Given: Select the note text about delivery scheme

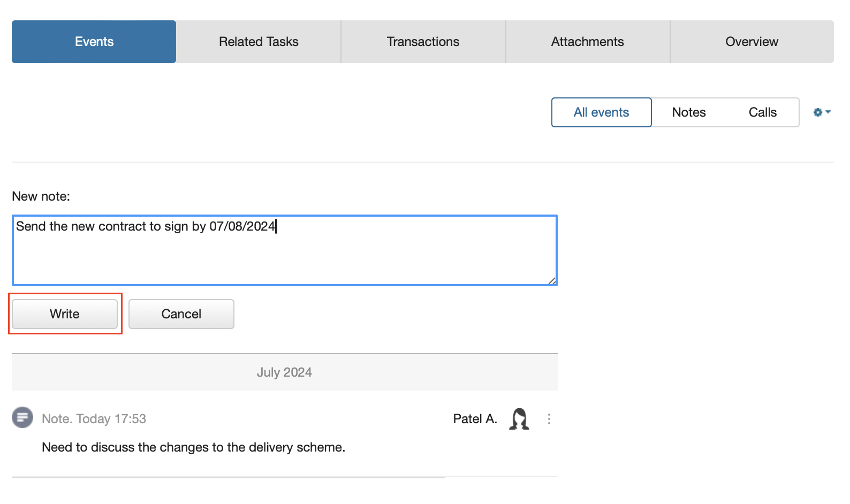Looking at the screenshot, I should pos(194,447).
